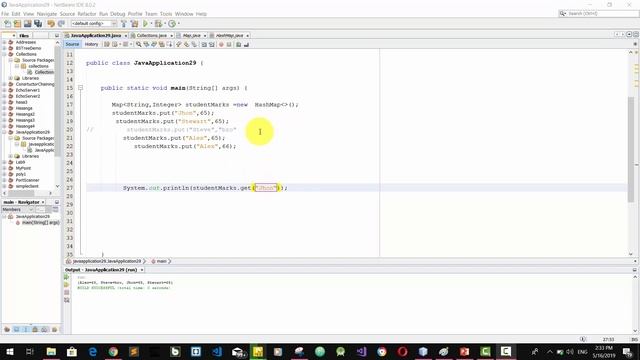640x360 pixels.
Task: Click the Windows Start button
Action: (x=9, y=351)
